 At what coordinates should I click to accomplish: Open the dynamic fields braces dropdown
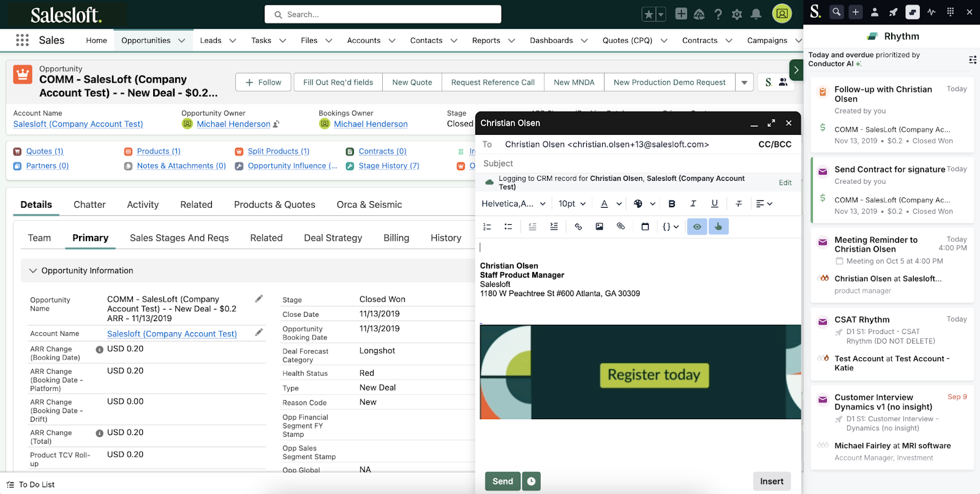(x=671, y=227)
